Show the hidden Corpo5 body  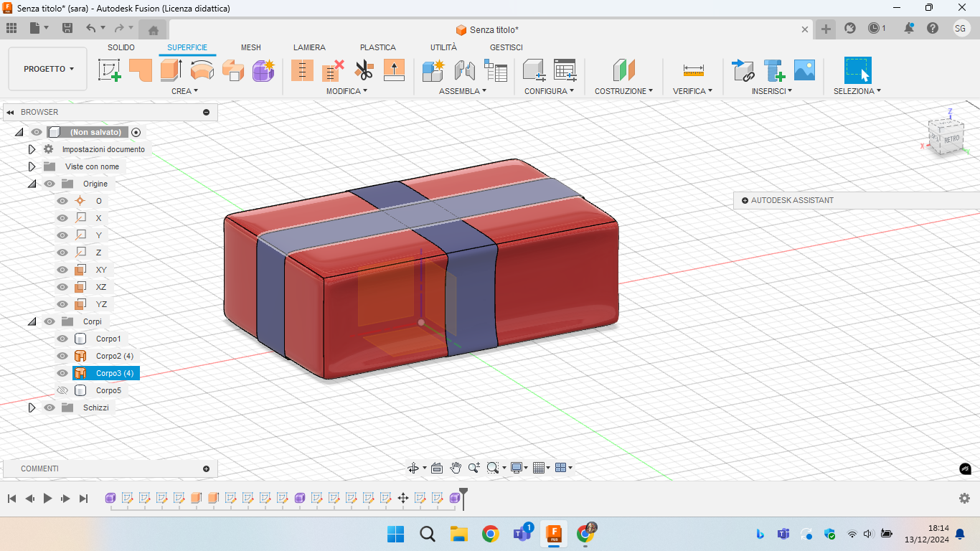(x=62, y=390)
